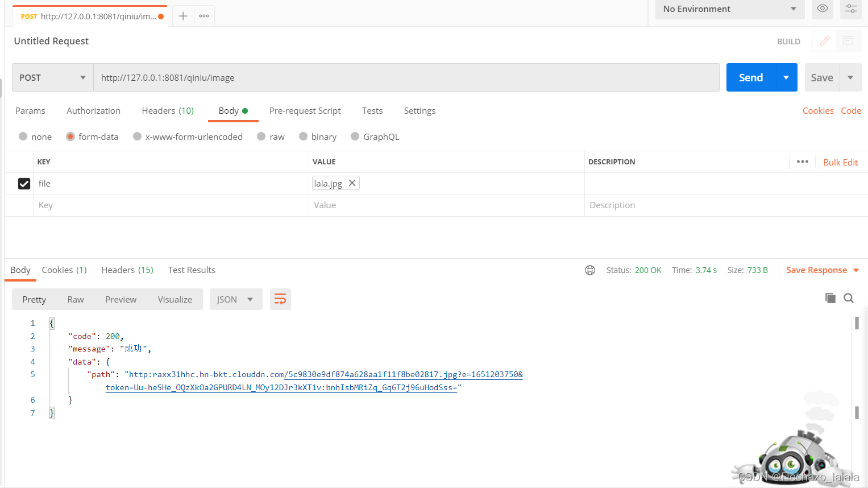Open environment settings via sliders icon
The width and height of the screenshot is (868, 488).
[x=850, y=9]
